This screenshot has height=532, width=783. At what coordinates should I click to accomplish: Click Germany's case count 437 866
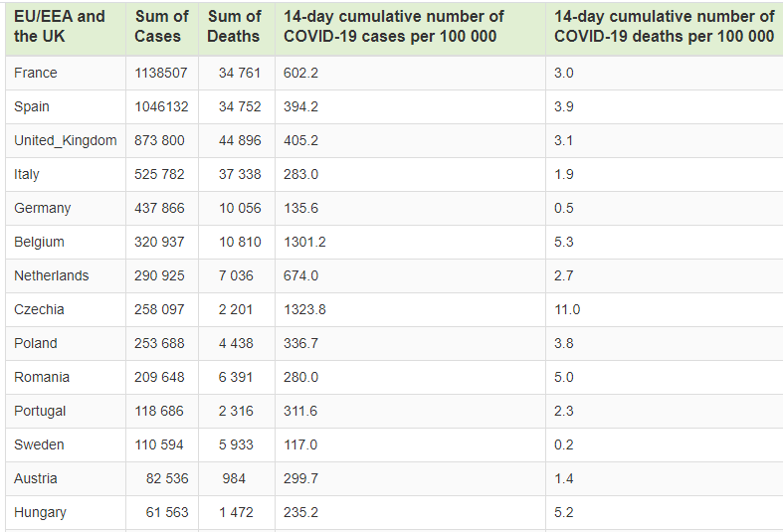click(159, 208)
